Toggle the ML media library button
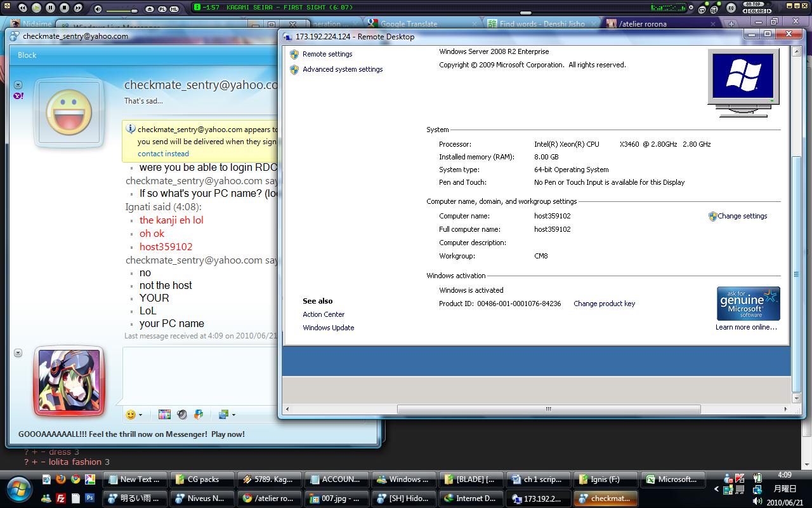This screenshot has height=508, width=812. click(174, 9)
